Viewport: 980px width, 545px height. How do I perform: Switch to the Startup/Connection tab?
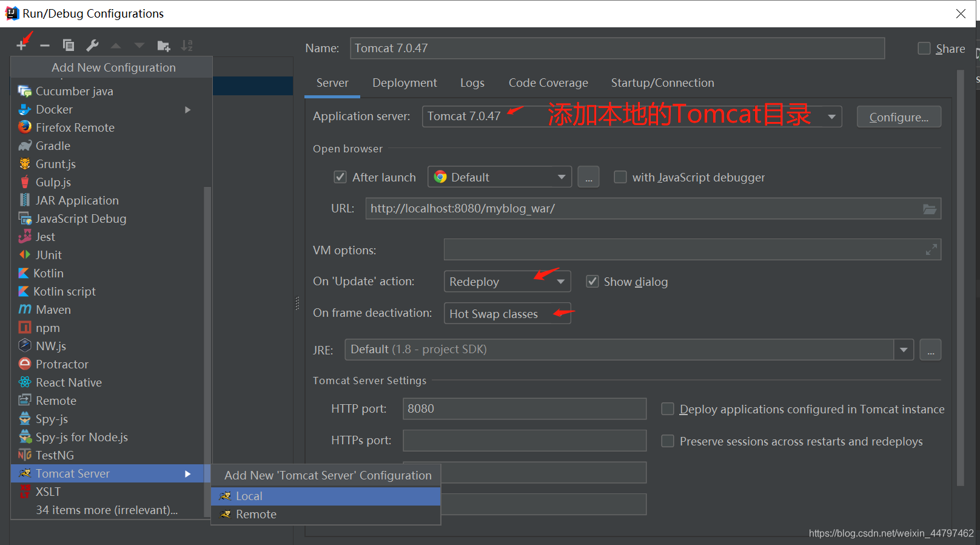pos(662,83)
